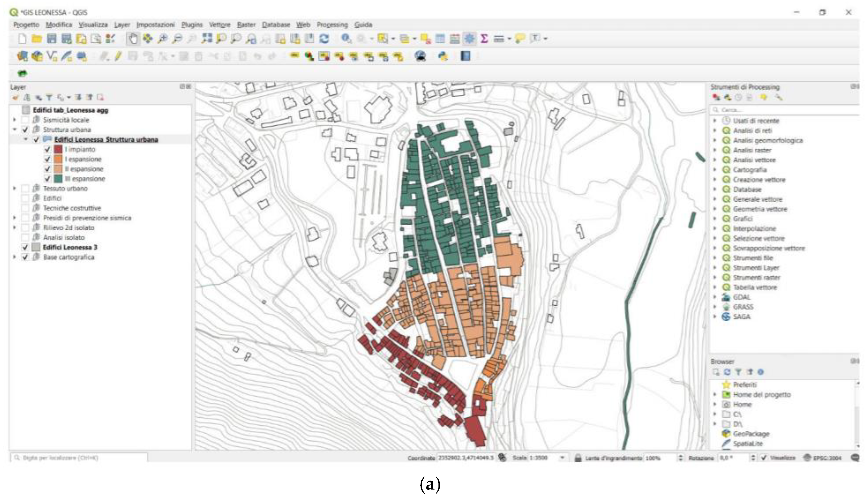Image resolution: width=868 pixels, height=497 pixels.
Task: Open the Statistical Summary sigma icon
Action: click(484, 39)
